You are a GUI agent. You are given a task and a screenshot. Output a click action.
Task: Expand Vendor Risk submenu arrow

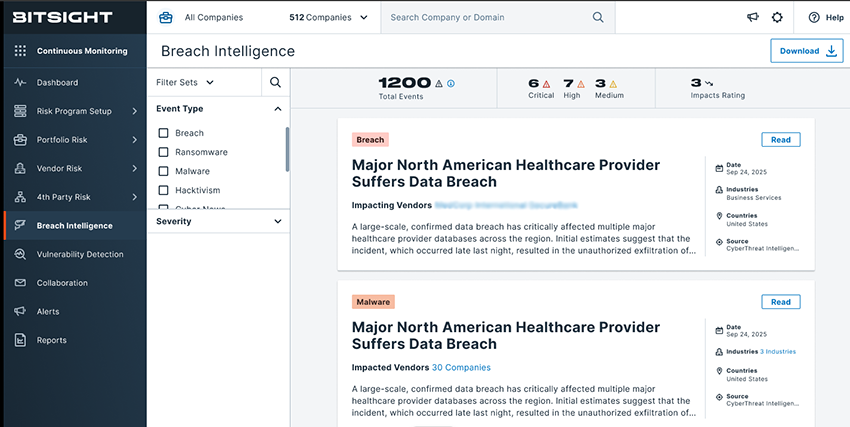(x=134, y=169)
